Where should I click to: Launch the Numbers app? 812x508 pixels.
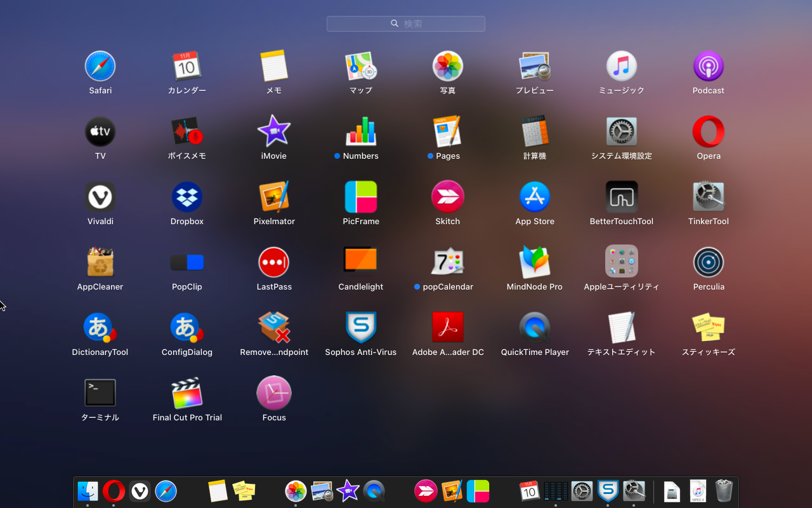[361, 131]
